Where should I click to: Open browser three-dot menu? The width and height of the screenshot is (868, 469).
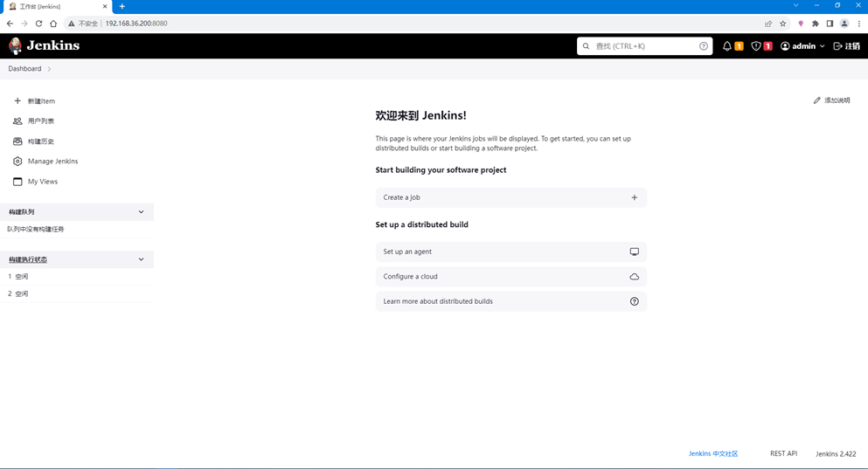click(858, 24)
